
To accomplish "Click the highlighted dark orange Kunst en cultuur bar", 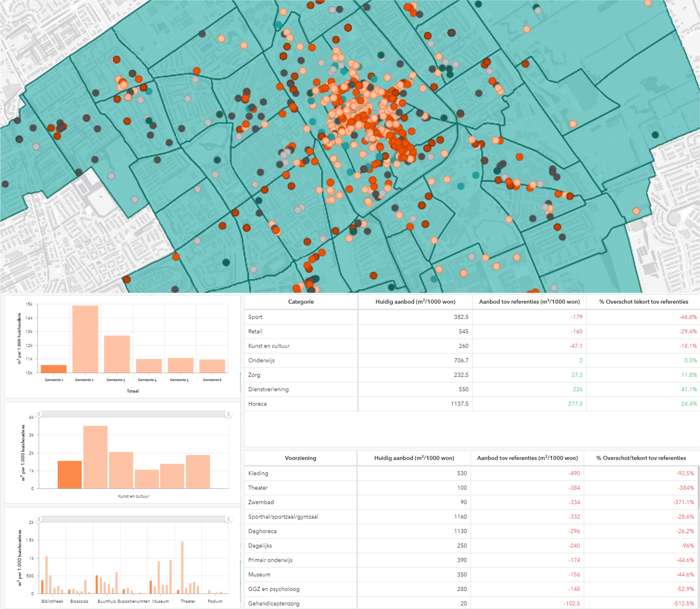I will pos(70,475).
